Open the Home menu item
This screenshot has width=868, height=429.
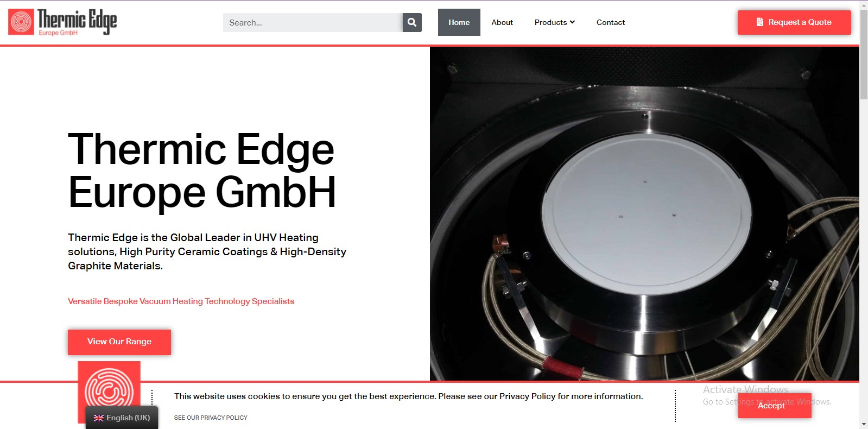[459, 22]
